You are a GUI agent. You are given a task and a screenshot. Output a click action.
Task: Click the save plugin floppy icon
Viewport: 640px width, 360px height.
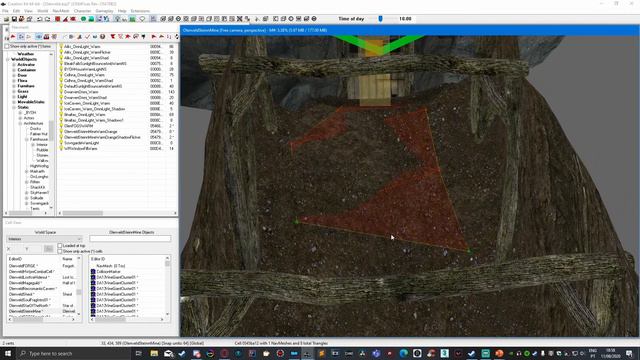pos(14,19)
